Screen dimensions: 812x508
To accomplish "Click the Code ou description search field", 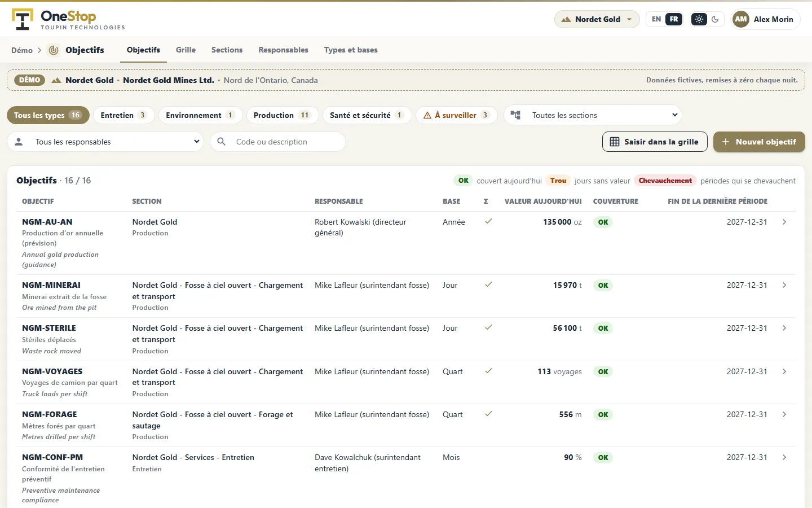I will coord(278,142).
